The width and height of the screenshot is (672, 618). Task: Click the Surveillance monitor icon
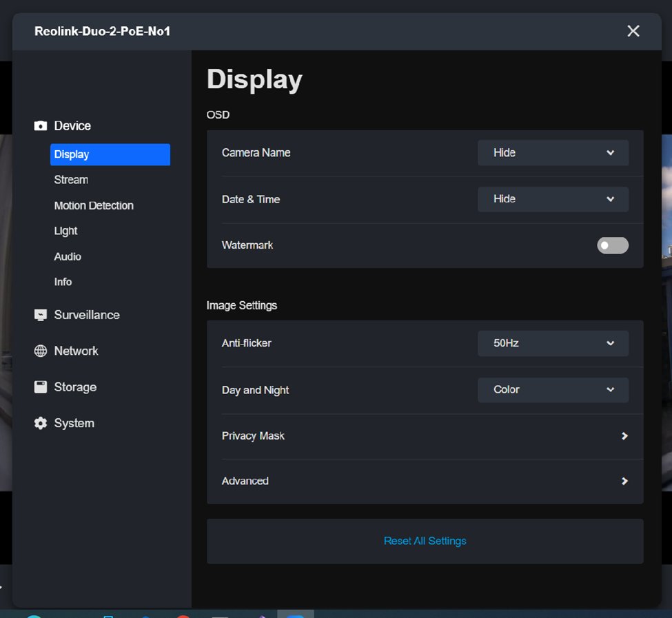coord(40,315)
